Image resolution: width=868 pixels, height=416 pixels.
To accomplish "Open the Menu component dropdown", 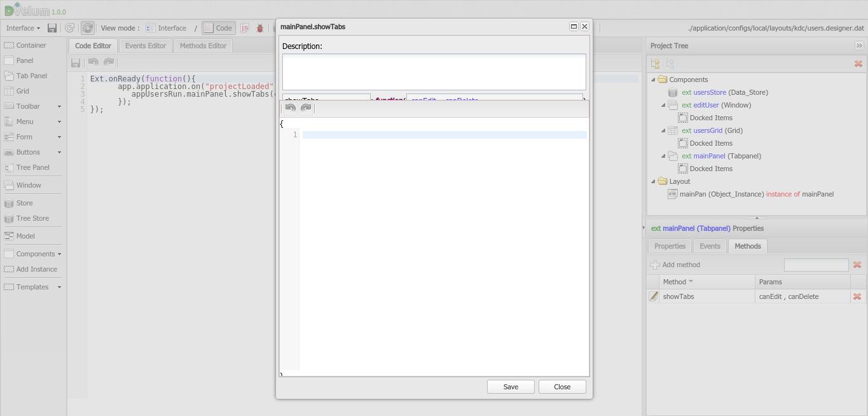I will [x=32, y=121].
